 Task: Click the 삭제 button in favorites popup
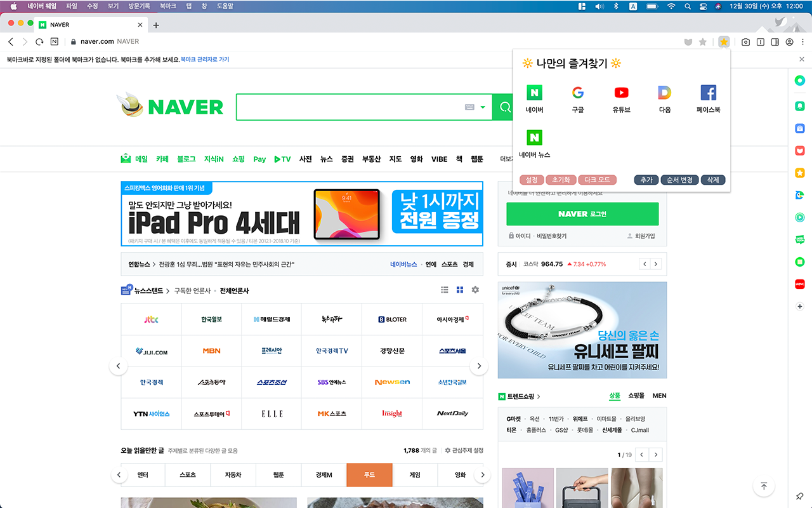coord(713,180)
